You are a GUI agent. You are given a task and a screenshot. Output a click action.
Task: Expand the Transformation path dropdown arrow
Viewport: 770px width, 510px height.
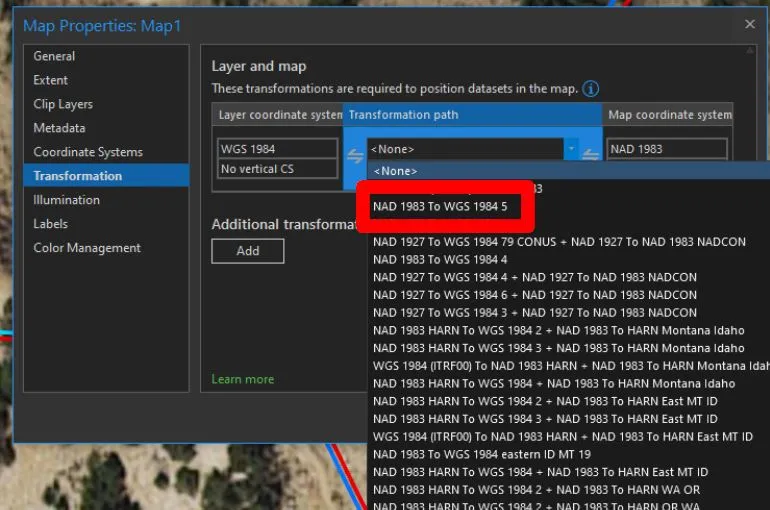click(570, 149)
